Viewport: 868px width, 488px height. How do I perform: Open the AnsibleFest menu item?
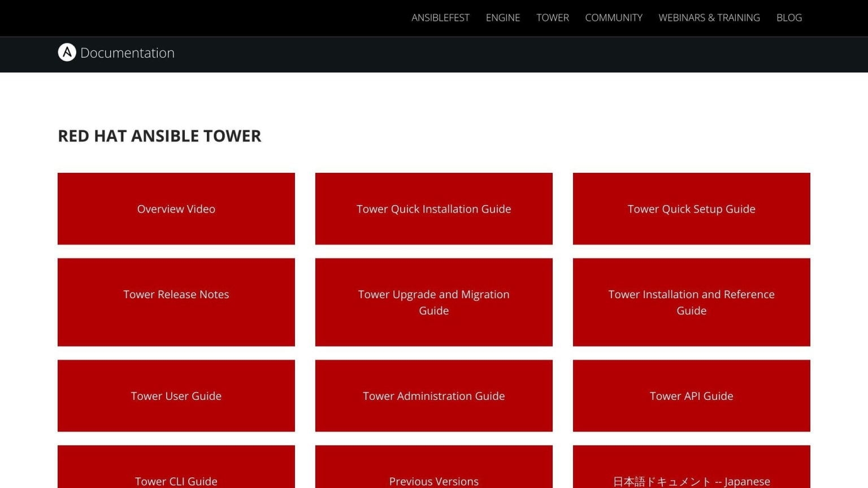pyautogui.click(x=440, y=18)
